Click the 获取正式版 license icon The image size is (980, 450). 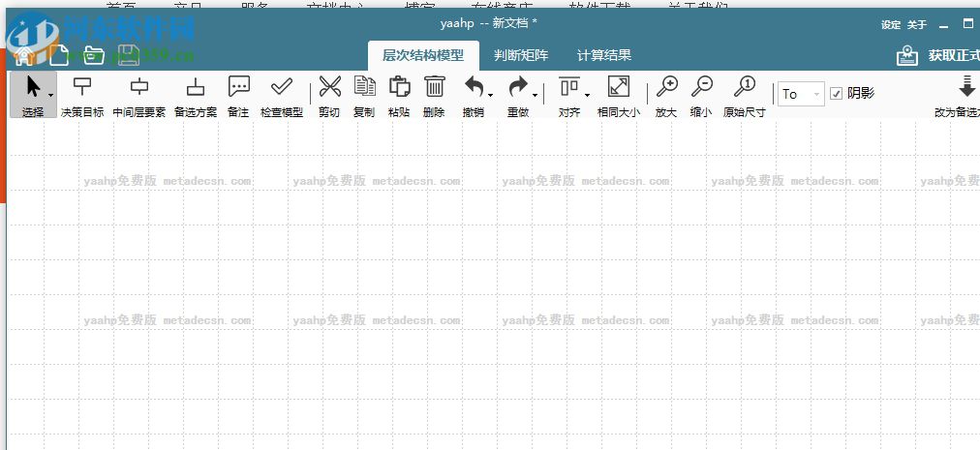907,55
